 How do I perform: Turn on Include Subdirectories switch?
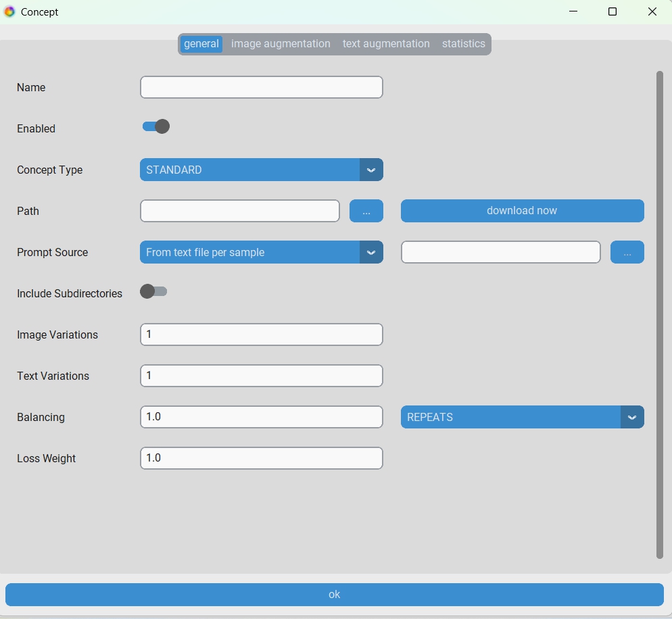point(153,292)
